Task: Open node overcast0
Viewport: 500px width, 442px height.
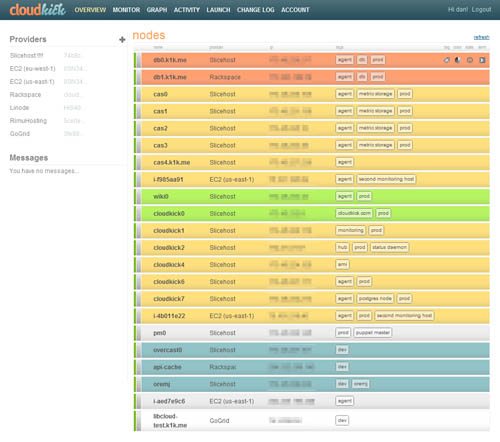Action: pyautogui.click(x=168, y=350)
